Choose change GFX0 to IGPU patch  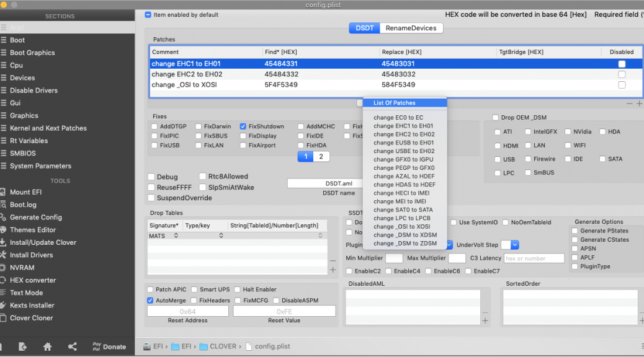403,160
